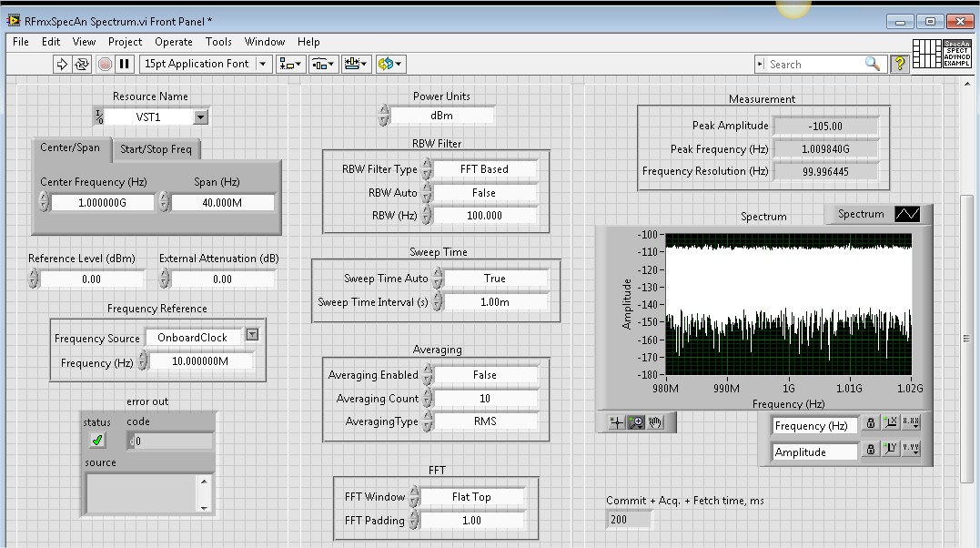The width and height of the screenshot is (980, 548).
Task: Lock the Amplitude axis scale padlock
Action: (x=871, y=450)
